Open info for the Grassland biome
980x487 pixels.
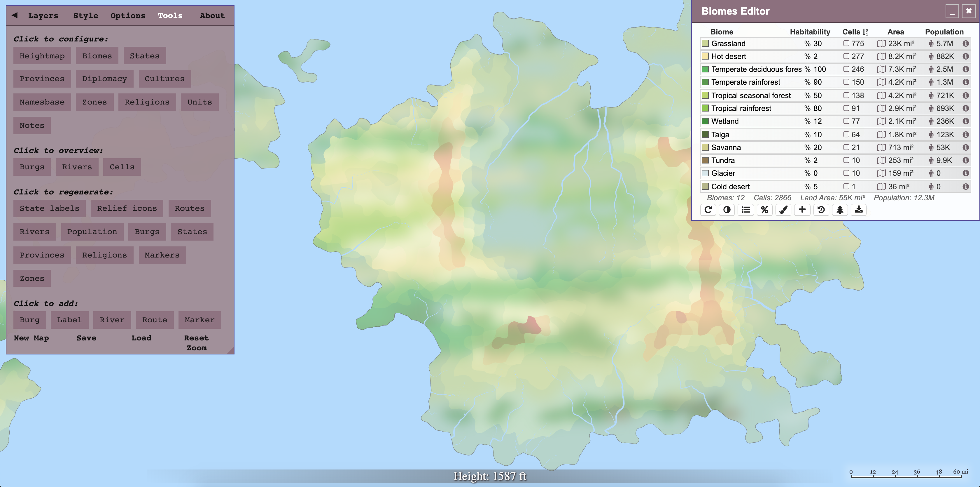coord(966,44)
